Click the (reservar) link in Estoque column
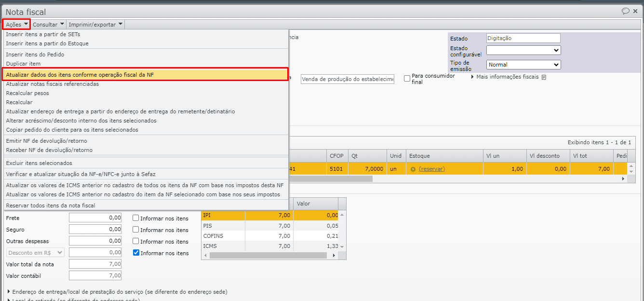The image size is (644, 301). pyautogui.click(x=432, y=169)
